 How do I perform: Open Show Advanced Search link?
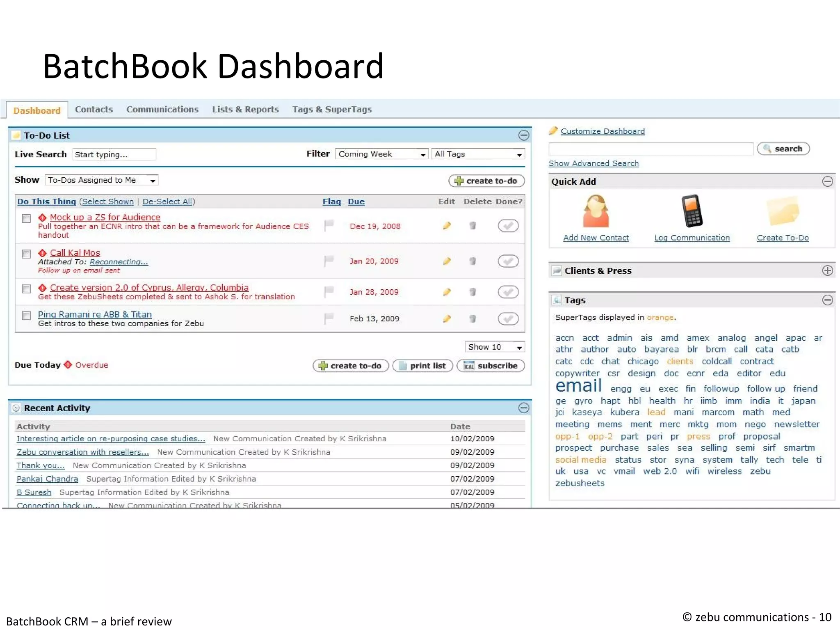point(593,163)
